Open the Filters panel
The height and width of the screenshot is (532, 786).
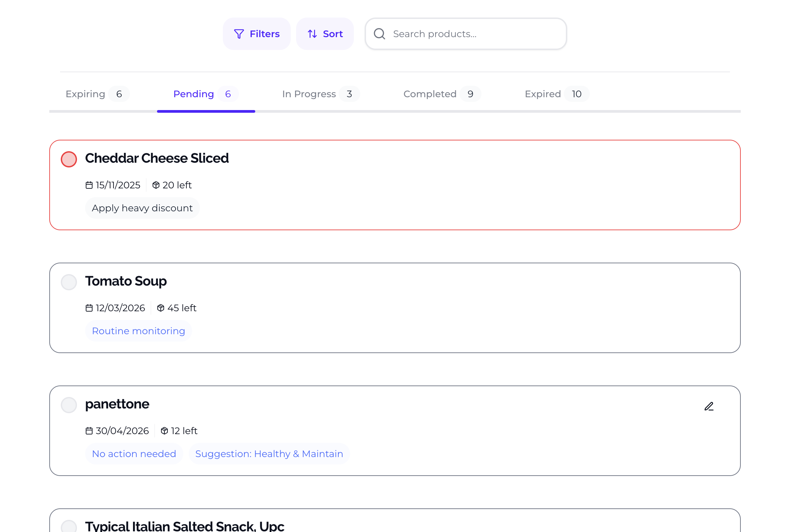pos(257,33)
